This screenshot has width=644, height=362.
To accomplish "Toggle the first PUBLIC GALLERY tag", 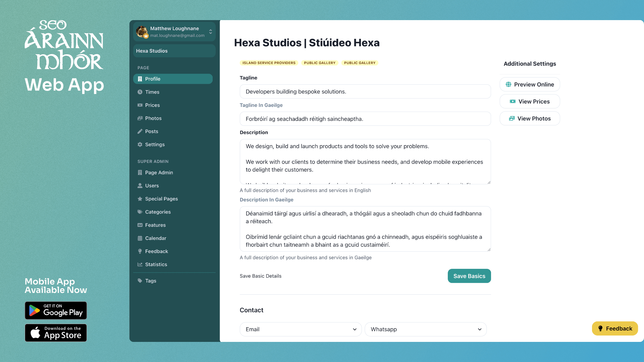I will [320, 63].
